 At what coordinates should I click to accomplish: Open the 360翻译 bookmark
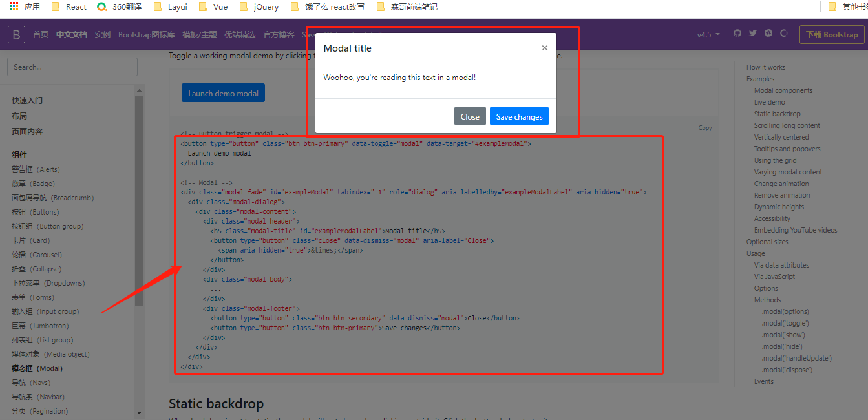(x=119, y=6)
